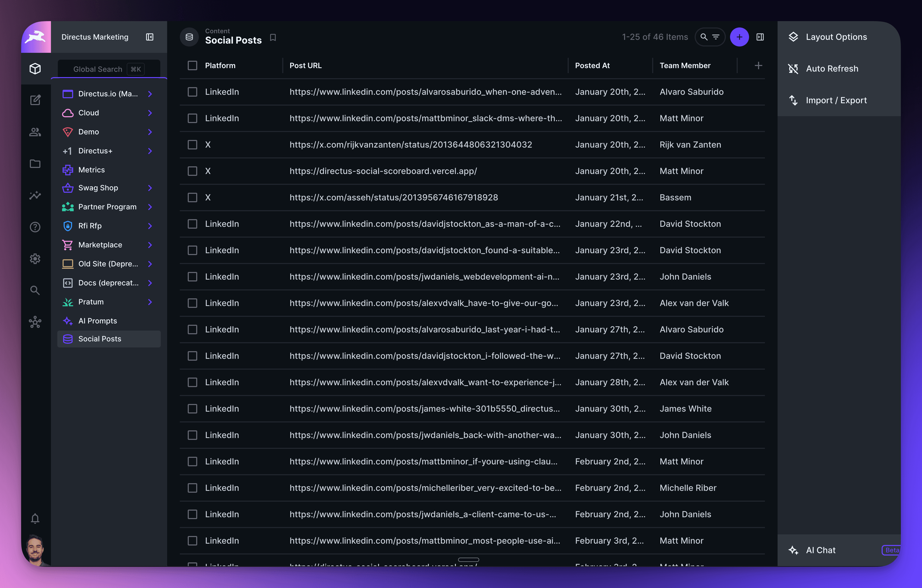Bookmark the Social Posts collection
This screenshot has width=922, height=588.
point(273,37)
